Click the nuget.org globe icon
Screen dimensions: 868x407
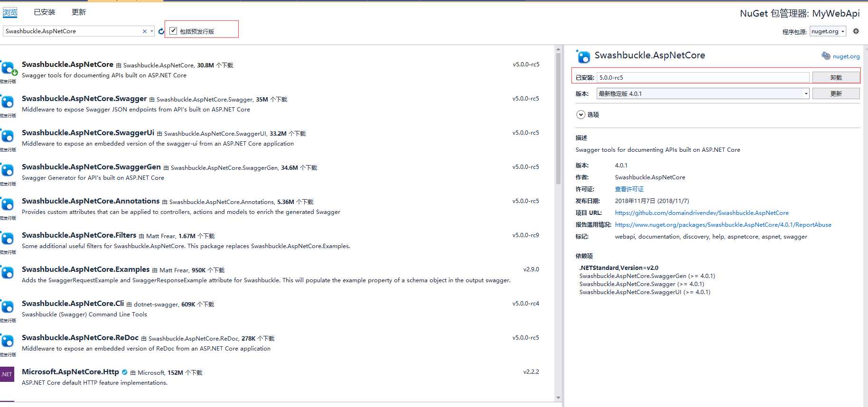826,56
